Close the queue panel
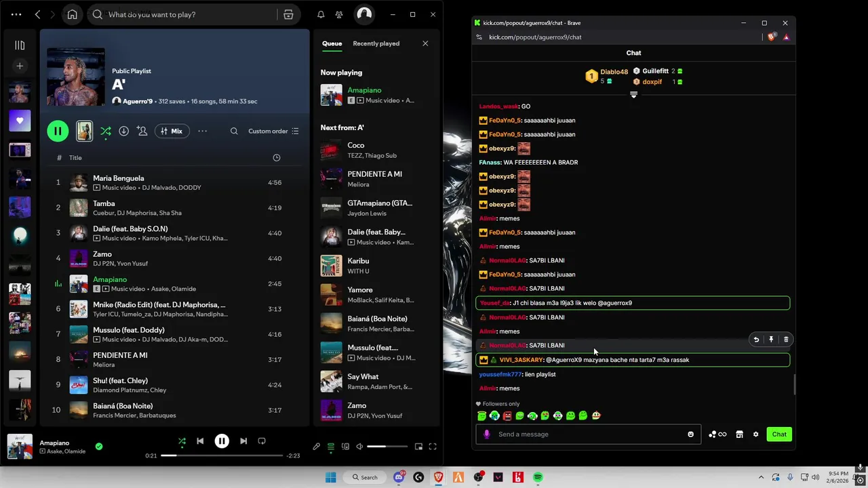The image size is (868, 488). pos(425,43)
